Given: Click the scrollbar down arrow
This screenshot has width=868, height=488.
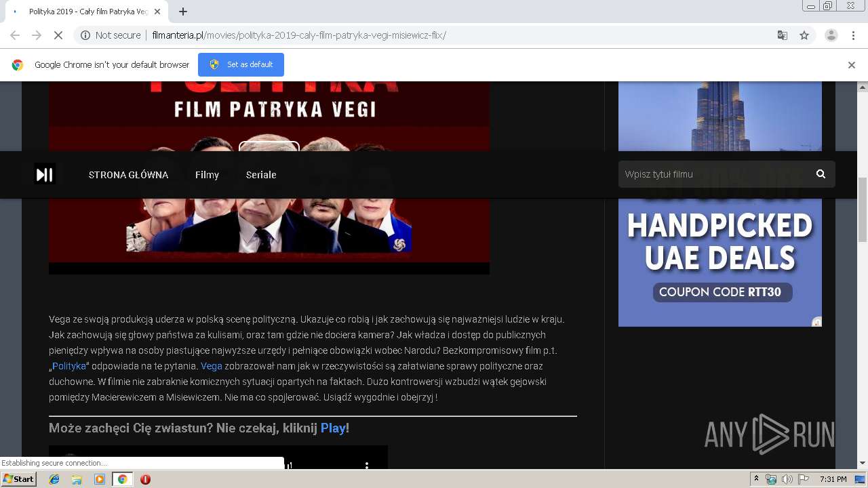Looking at the screenshot, I should pyautogui.click(x=863, y=464).
